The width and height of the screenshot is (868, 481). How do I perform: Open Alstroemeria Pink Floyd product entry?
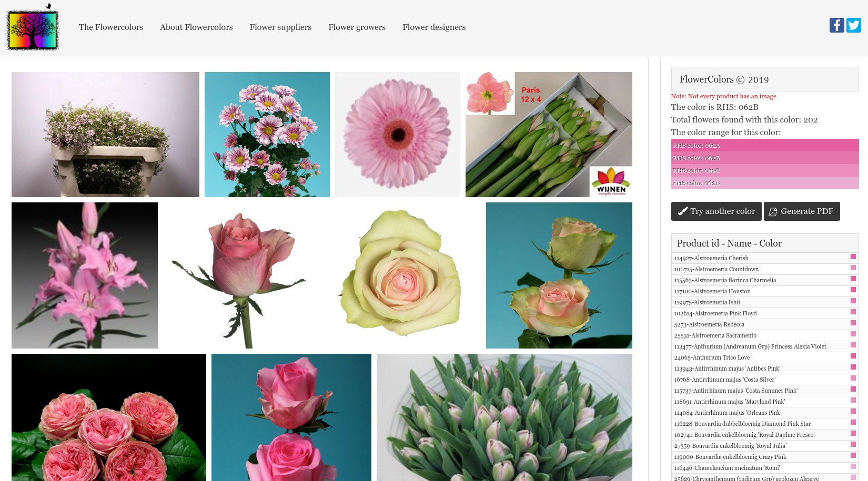[x=715, y=313]
